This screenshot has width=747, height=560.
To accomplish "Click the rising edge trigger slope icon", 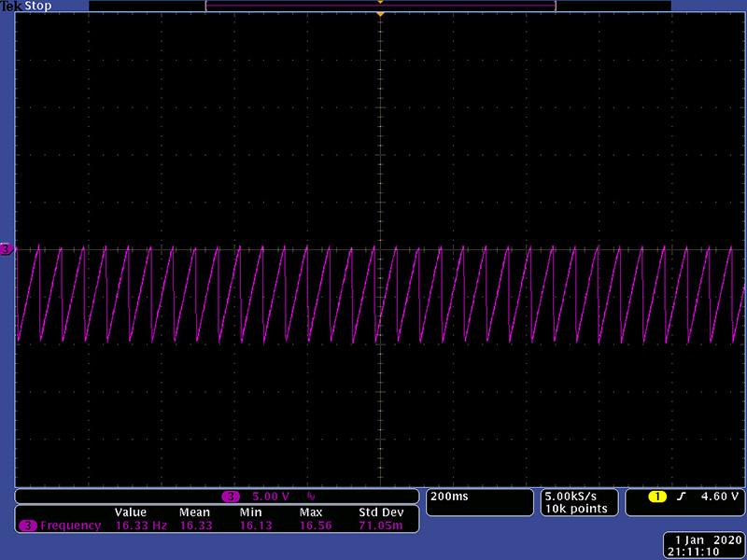I will pyautogui.click(x=682, y=496).
